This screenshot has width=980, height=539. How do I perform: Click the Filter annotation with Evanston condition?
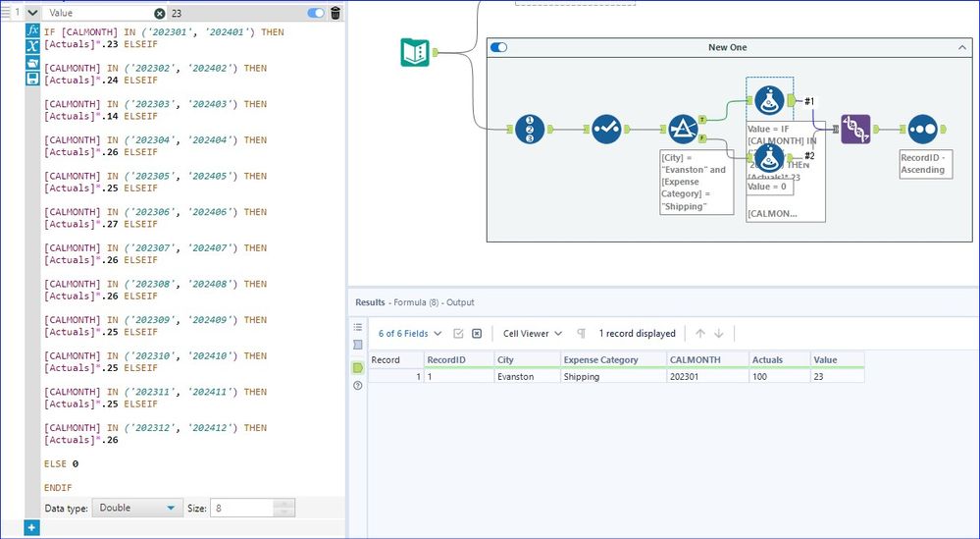point(696,182)
